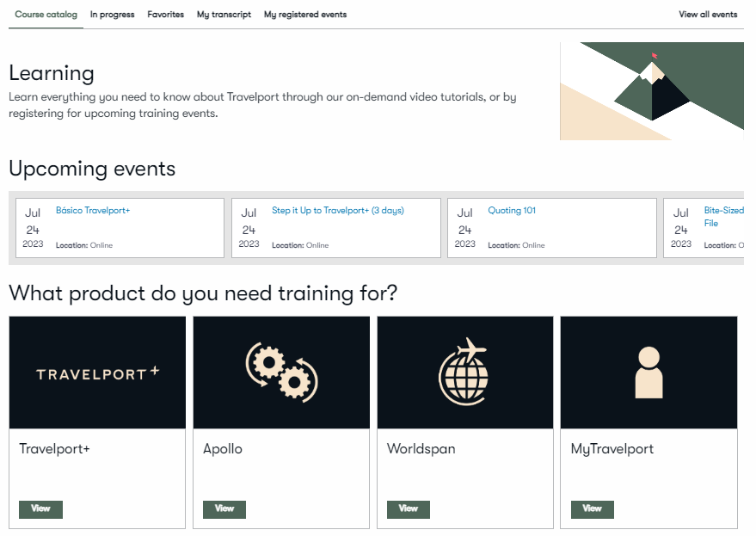Click the Upcoming events heading
This screenshot has height=536, width=756.
(x=92, y=169)
